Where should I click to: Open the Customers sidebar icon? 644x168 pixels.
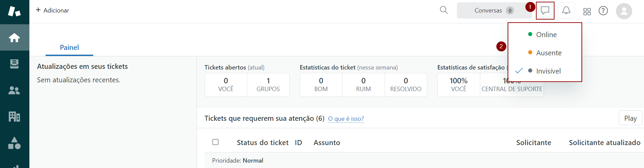(x=14, y=90)
